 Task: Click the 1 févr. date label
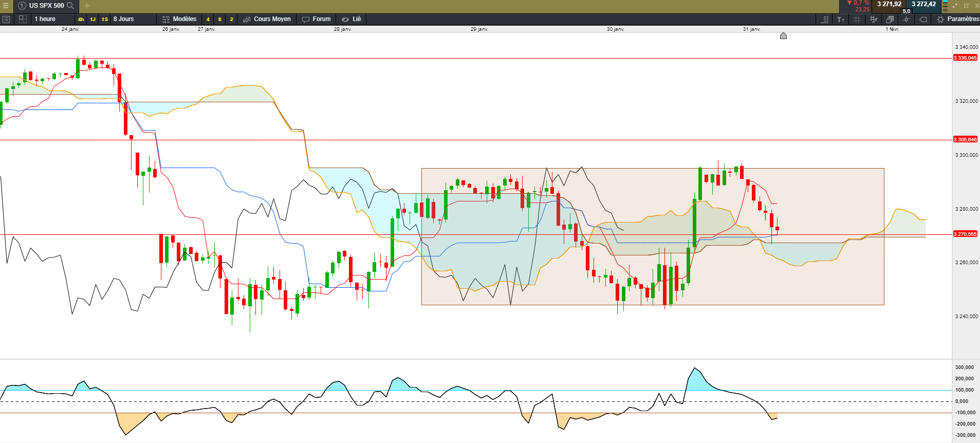892,29
